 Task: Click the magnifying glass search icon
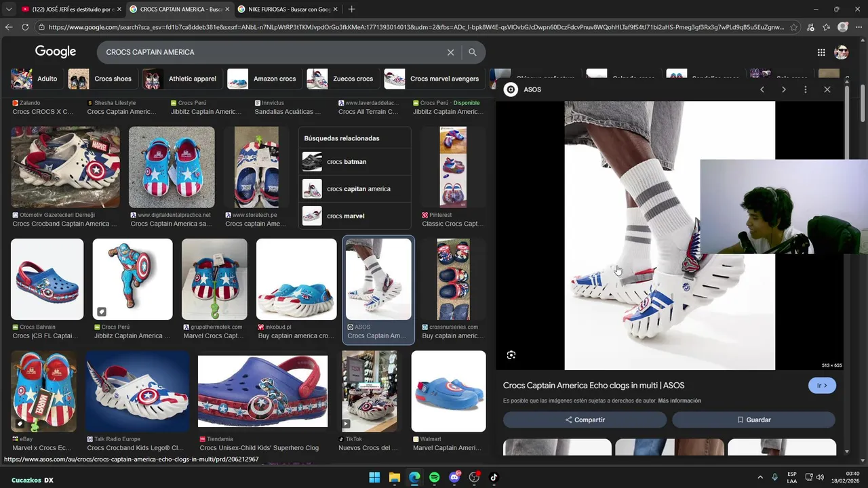(473, 52)
